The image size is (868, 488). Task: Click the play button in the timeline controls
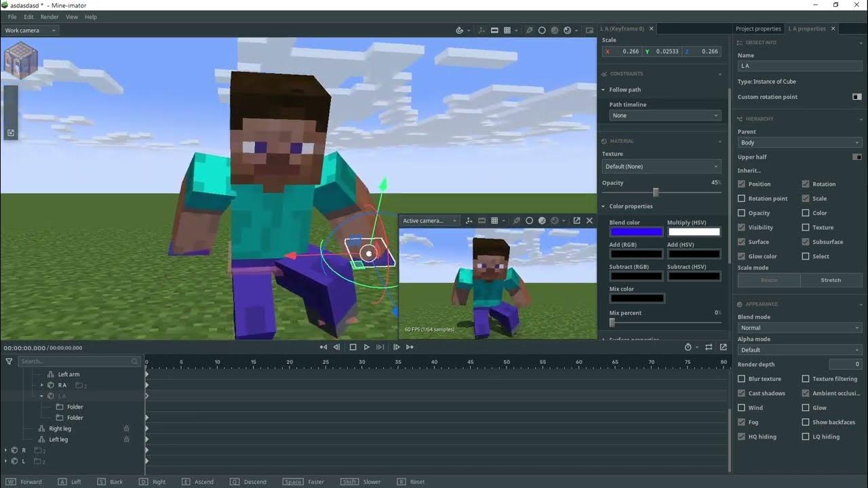pos(367,347)
